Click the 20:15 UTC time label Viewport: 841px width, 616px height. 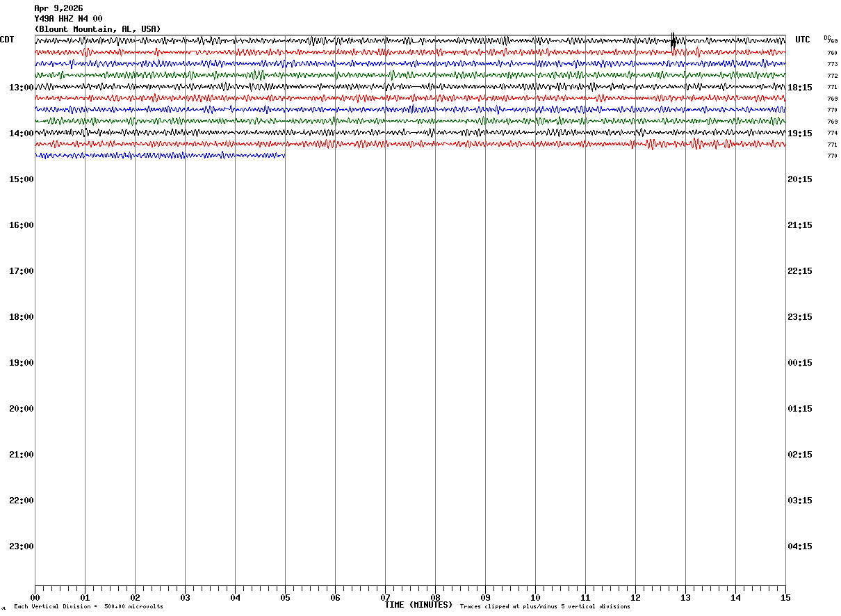(800, 179)
